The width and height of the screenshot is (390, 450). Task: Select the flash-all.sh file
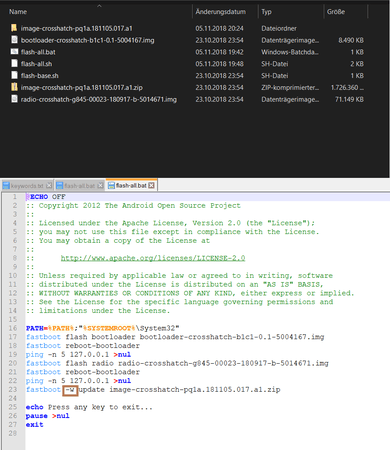(36, 64)
